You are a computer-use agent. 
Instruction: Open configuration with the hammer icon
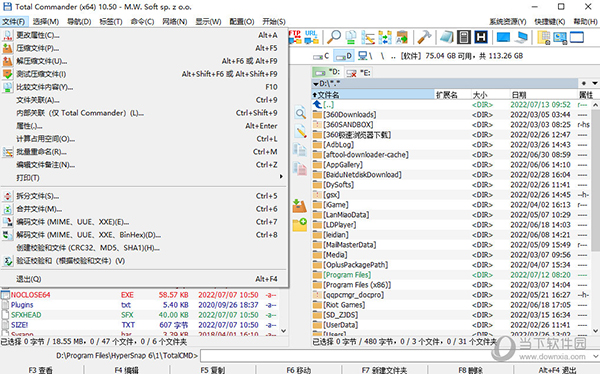(x=424, y=37)
